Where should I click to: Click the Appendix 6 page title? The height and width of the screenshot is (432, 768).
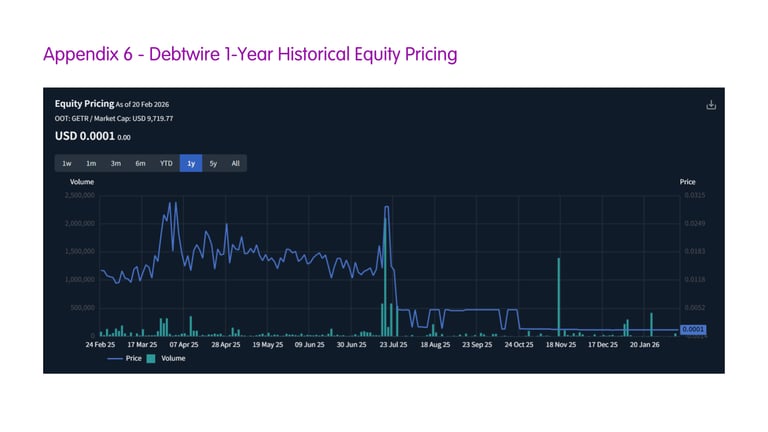[x=250, y=54]
